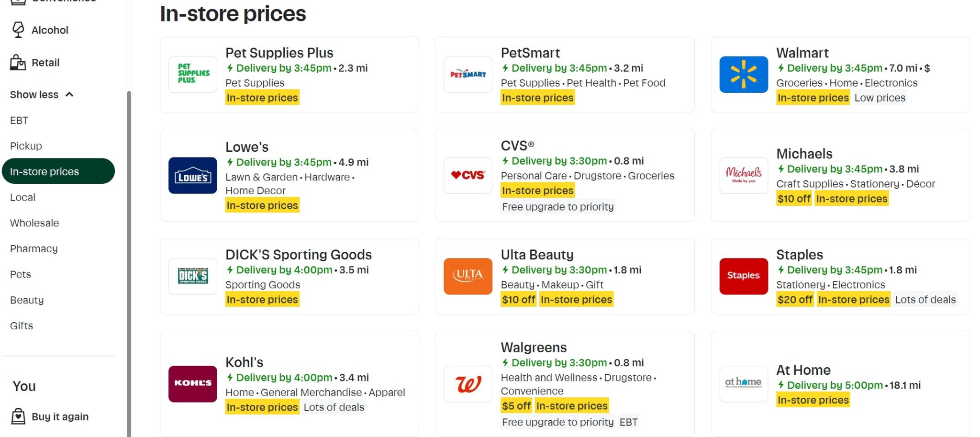
Task: Select the Retail shopping bag icon
Action: (x=18, y=62)
